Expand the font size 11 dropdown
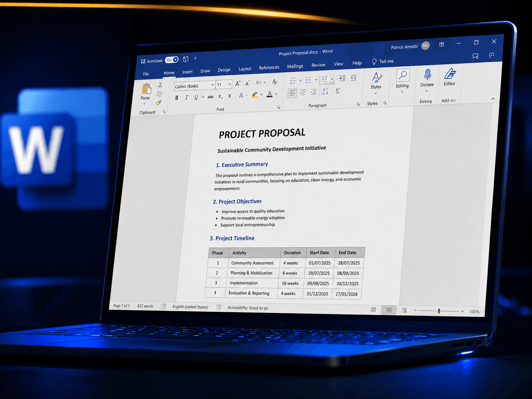This screenshot has height=399, width=532. pos(224,85)
